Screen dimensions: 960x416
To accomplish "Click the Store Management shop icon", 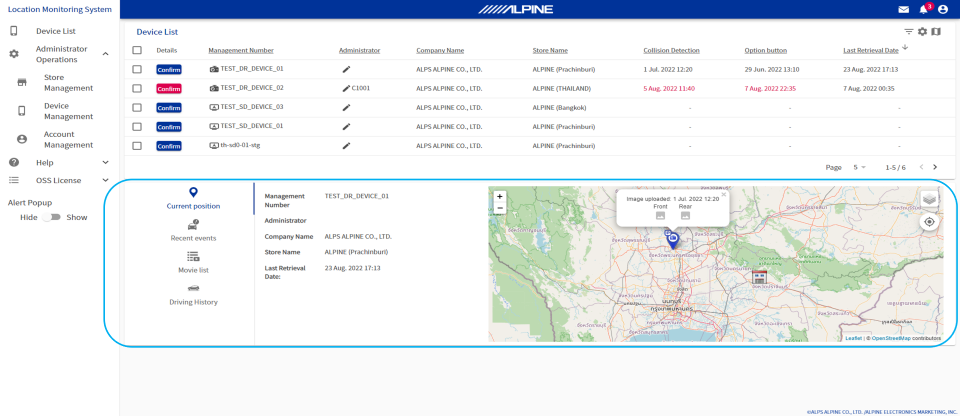I will (21, 83).
